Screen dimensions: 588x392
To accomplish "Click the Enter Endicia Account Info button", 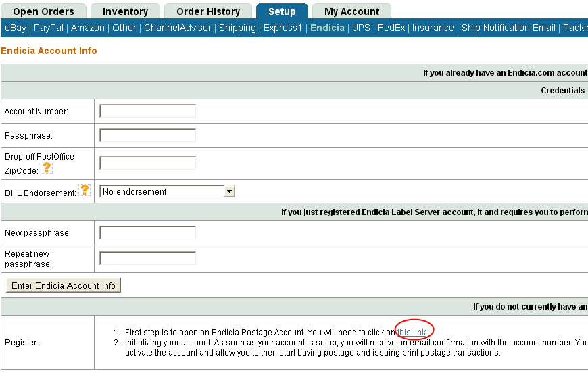I will (64, 285).
